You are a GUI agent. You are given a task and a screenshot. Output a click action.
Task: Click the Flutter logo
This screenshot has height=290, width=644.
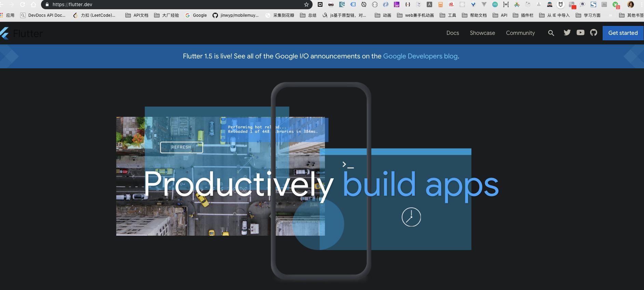tap(21, 33)
